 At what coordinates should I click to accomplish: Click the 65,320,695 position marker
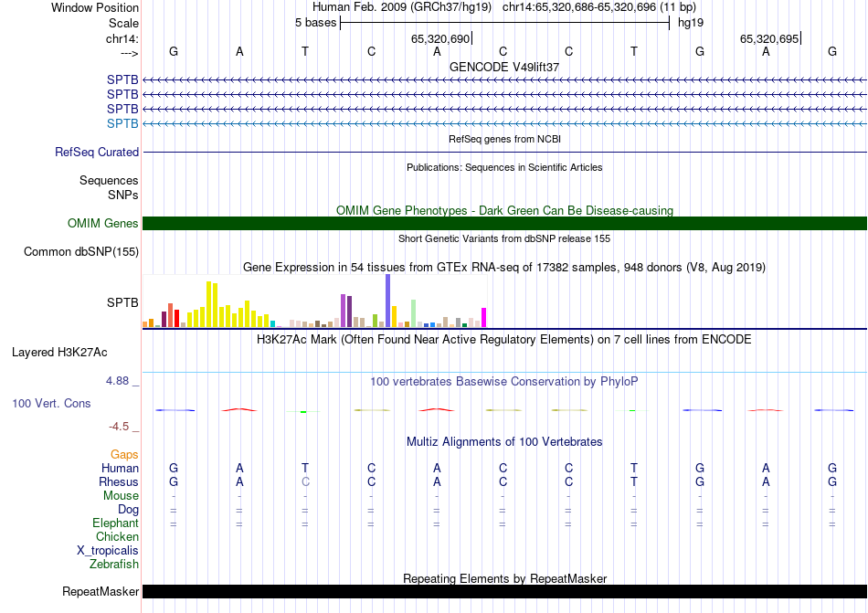pos(769,38)
